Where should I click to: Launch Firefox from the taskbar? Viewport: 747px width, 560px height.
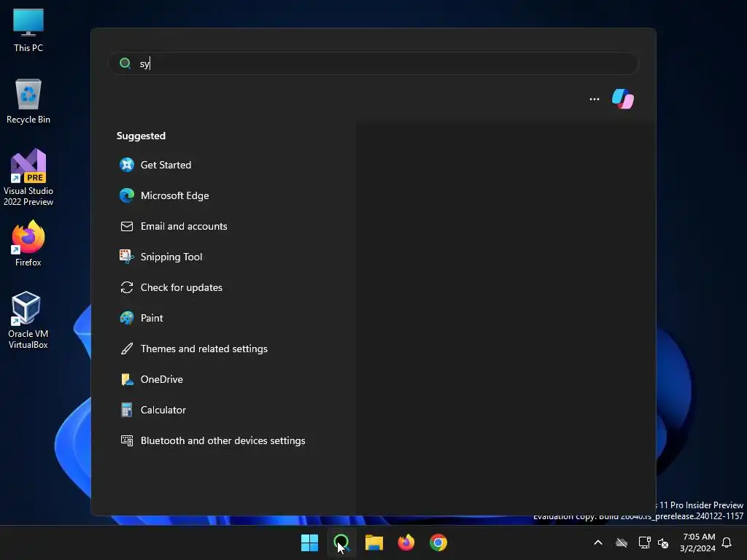pos(406,542)
